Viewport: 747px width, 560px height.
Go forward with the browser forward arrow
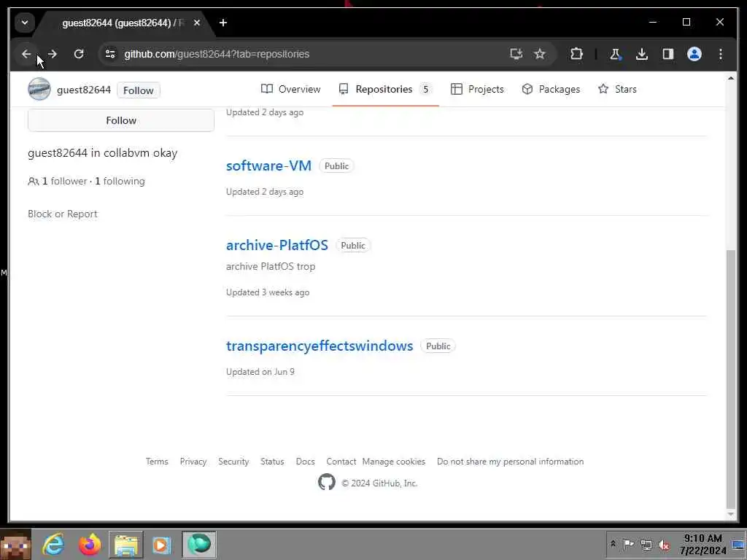53,54
